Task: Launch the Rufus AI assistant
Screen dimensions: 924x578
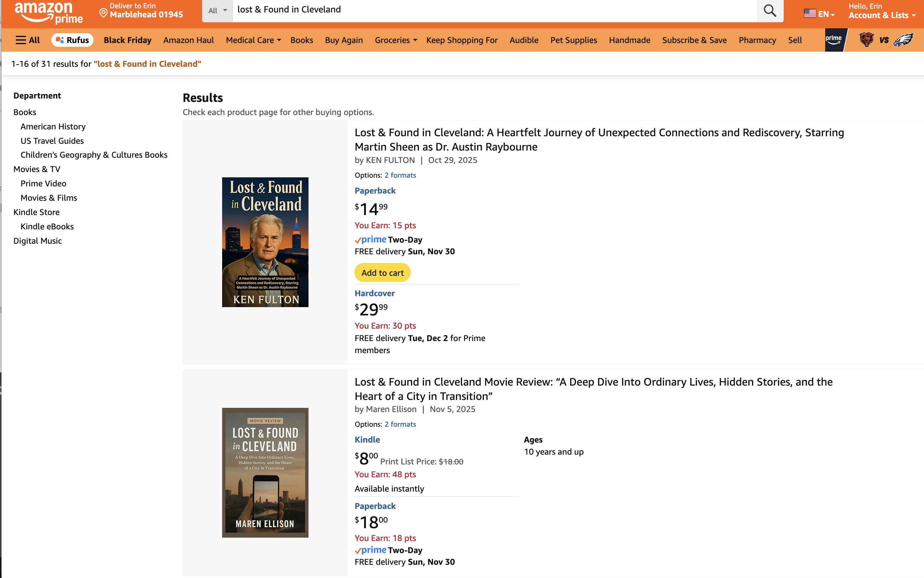Action: [72, 40]
